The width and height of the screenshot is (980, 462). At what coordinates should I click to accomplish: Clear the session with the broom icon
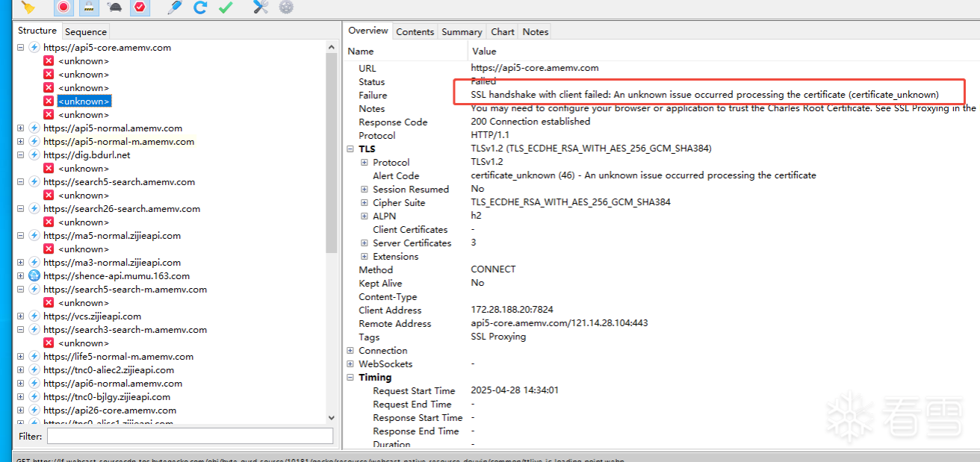coord(28,7)
